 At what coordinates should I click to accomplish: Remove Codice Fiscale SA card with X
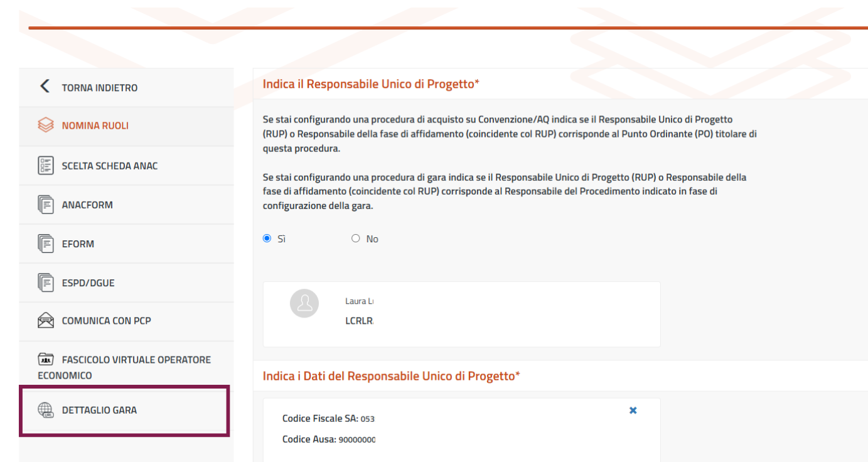pos(633,410)
